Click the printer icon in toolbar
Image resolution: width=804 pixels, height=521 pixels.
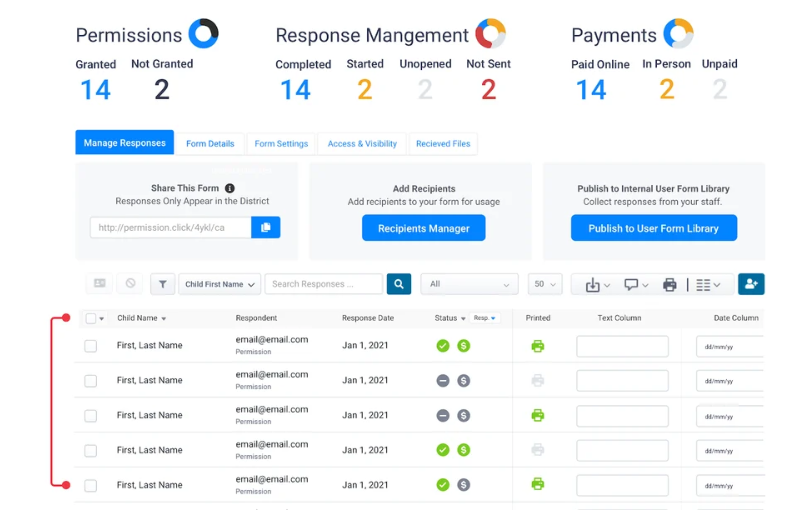pos(669,285)
